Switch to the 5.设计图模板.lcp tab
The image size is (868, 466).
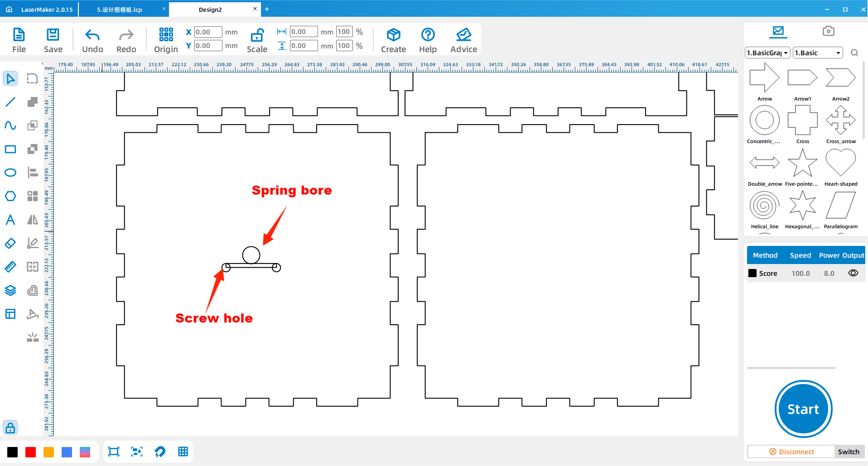(x=120, y=10)
